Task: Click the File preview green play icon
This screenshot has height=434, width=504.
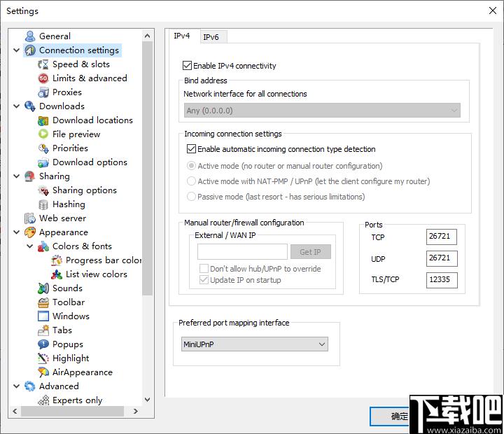Action: [x=43, y=134]
